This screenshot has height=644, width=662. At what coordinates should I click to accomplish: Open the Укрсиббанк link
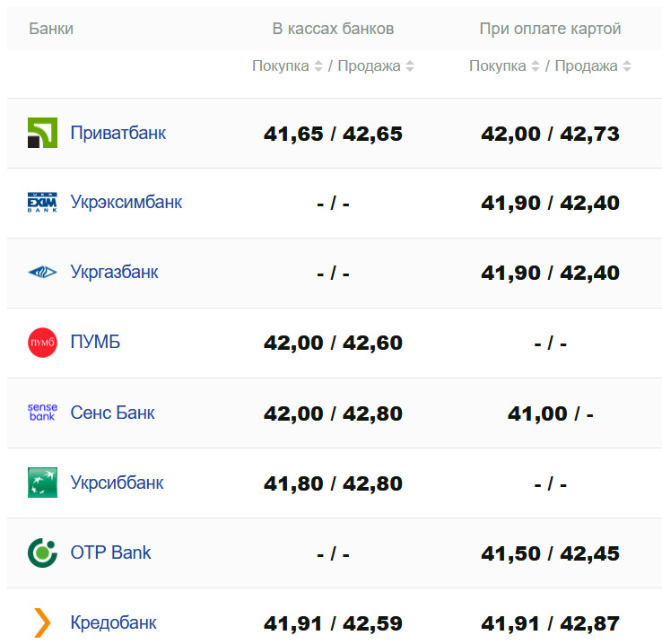point(118,483)
